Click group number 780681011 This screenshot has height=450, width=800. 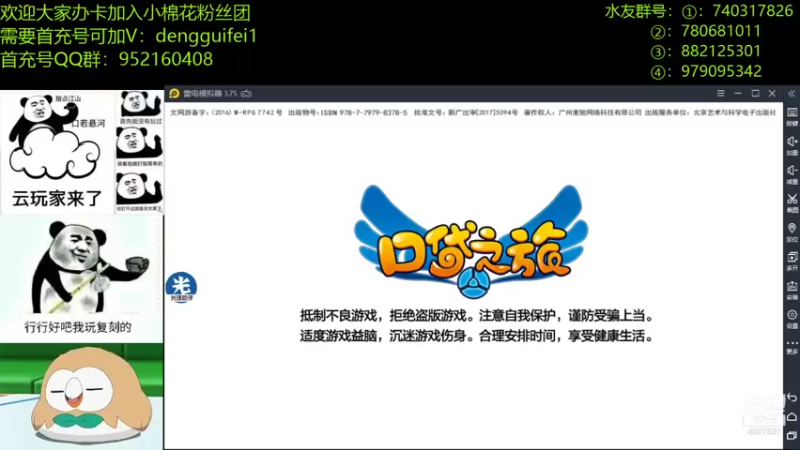[721, 31]
